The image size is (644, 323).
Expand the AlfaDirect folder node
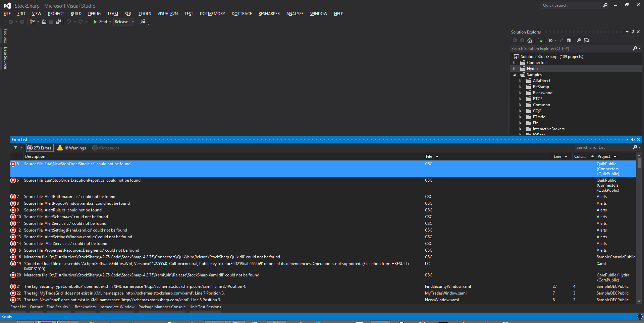(520, 81)
